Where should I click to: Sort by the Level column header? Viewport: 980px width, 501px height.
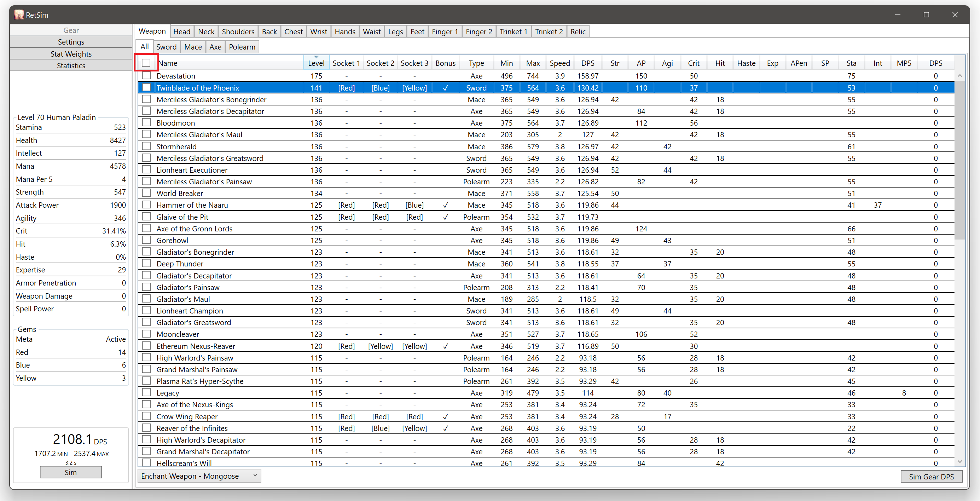(316, 63)
